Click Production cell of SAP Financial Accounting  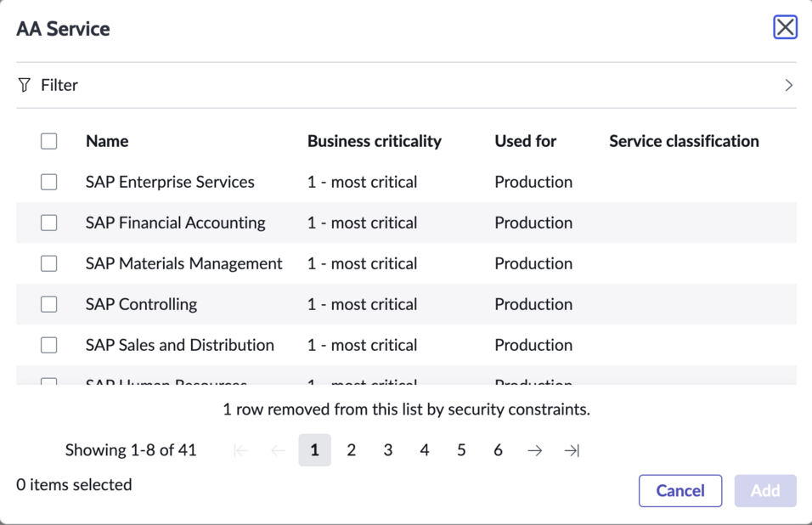pyautogui.click(x=533, y=223)
